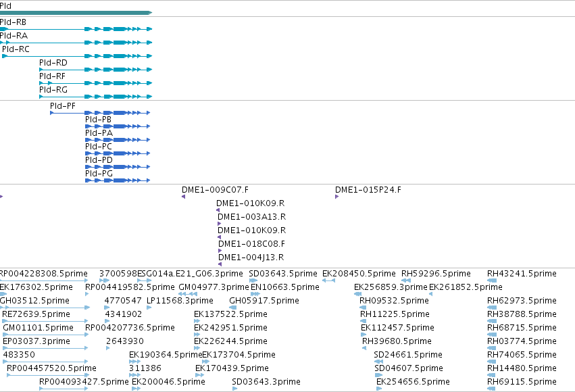Select SD24661.5prime label
Screen dimensions: 575x392
point(408,356)
